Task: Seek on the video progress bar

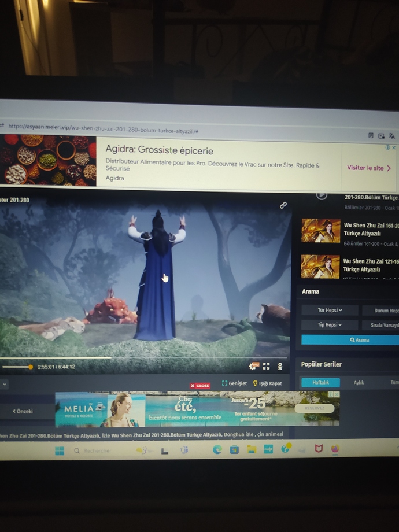Action: click(143, 357)
